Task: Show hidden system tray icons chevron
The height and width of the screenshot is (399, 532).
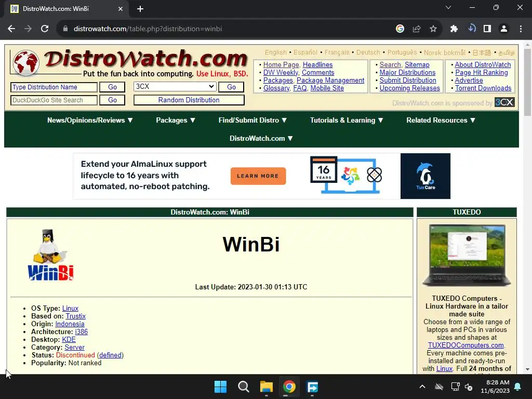Action: [x=422, y=387]
